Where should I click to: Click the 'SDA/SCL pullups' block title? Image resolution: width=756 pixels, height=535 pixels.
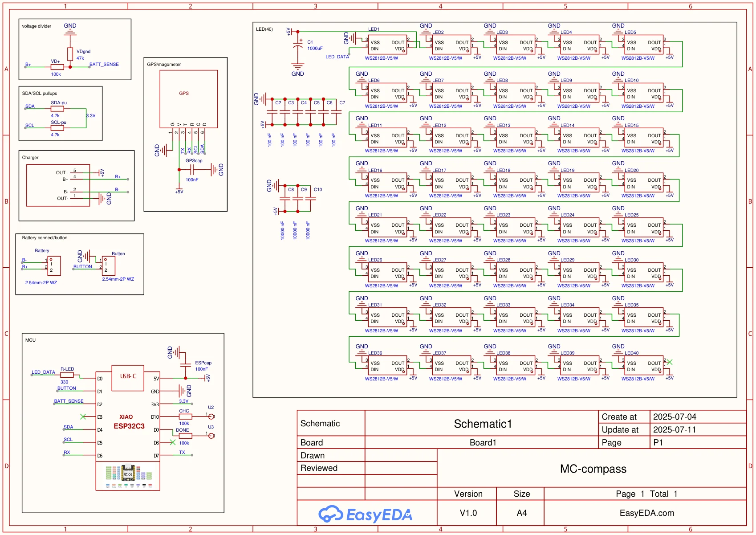point(40,94)
